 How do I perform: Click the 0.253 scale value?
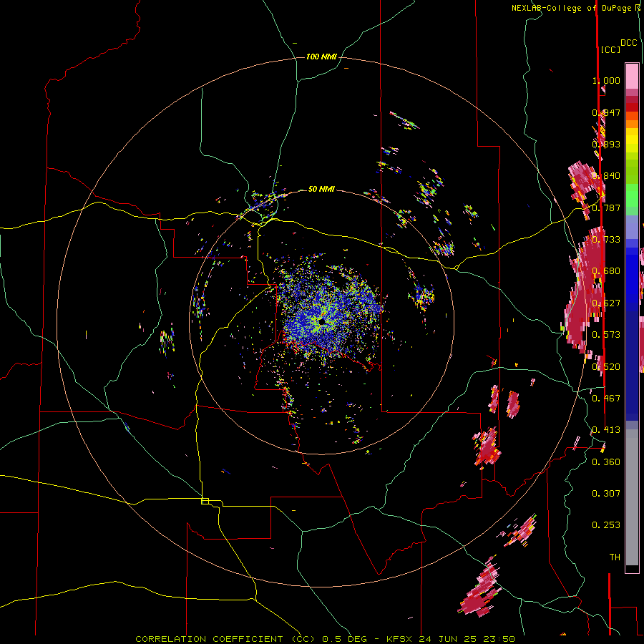[x=606, y=525]
